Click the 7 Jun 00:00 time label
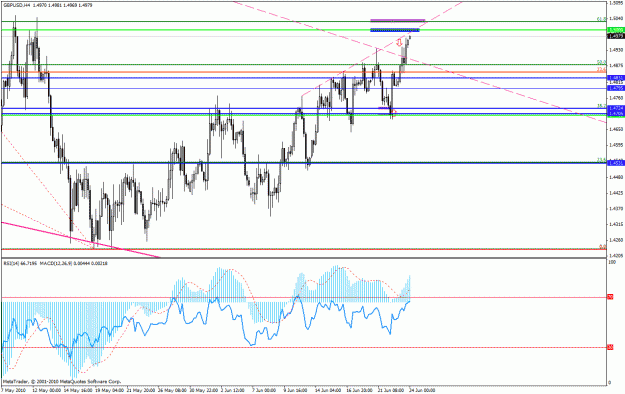The width and height of the screenshot is (625, 394). [265, 390]
